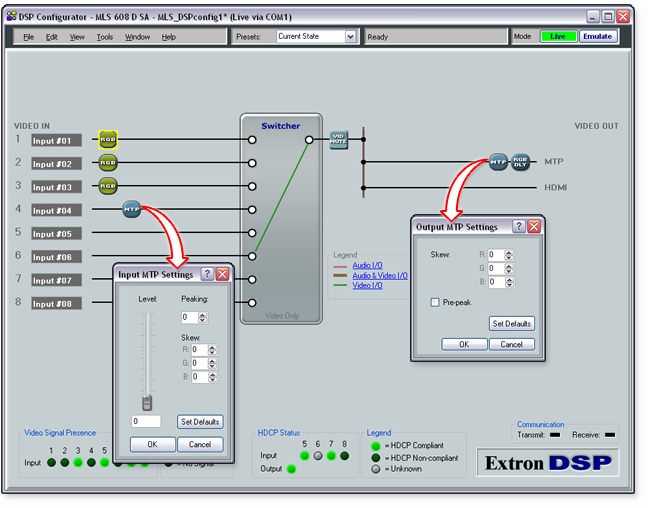Open the Tools menu
This screenshot has height=508, width=648.
coord(105,37)
